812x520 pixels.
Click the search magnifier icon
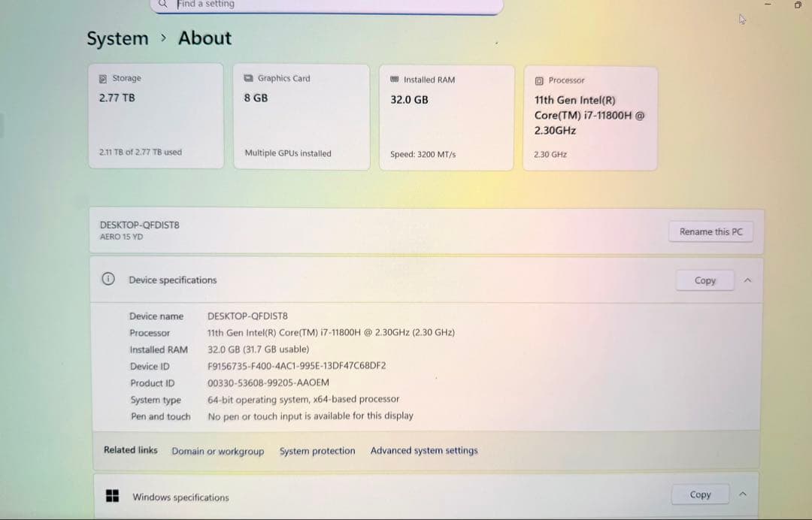tap(162, 4)
